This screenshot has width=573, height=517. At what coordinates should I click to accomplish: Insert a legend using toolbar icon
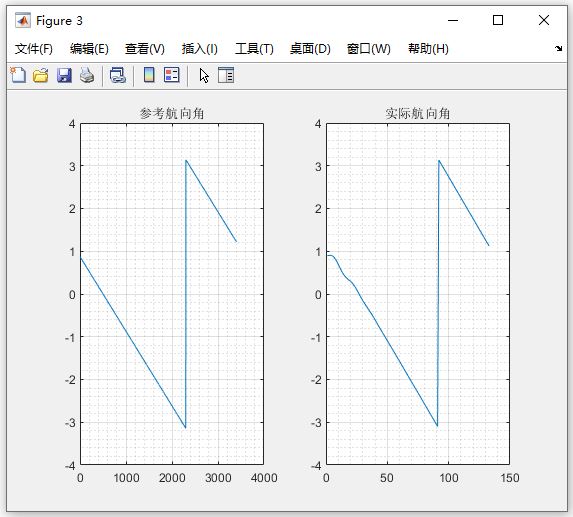coord(171,75)
